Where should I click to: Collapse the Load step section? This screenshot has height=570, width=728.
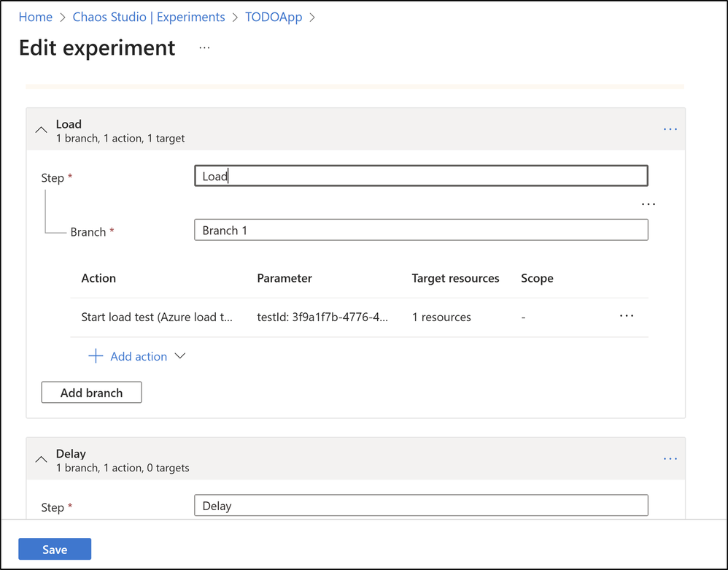click(42, 130)
